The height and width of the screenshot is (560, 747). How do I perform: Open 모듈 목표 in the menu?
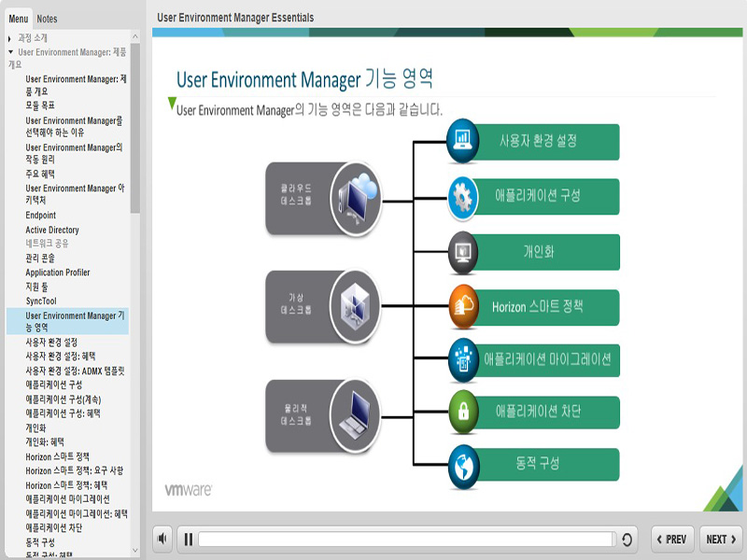(x=40, y=105)
